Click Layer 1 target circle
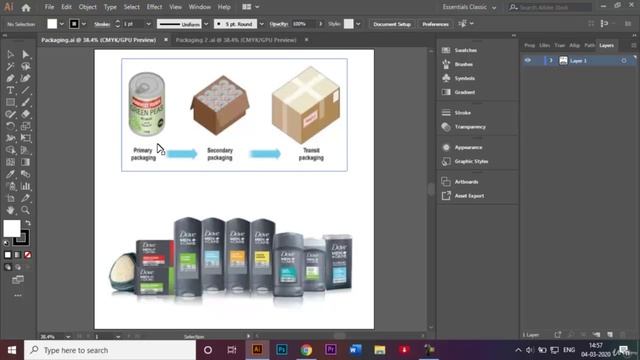The height and width of the screenshot is (360, 640). (624, 61)
